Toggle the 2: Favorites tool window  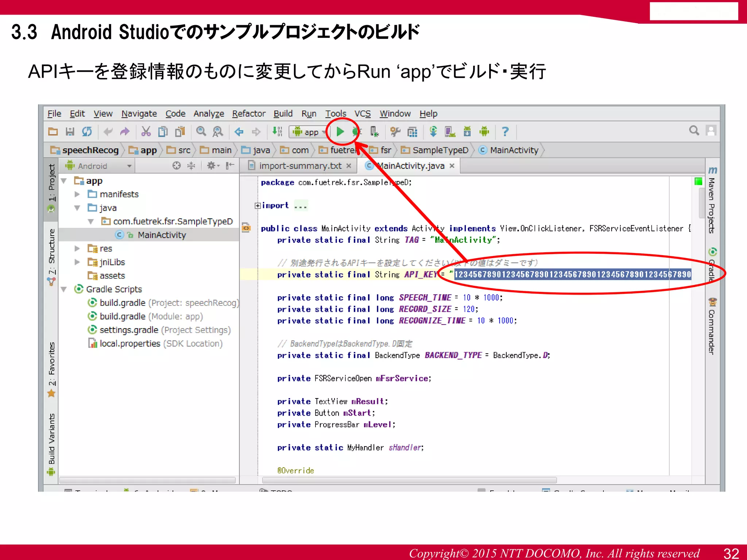(x=52, y=369)
